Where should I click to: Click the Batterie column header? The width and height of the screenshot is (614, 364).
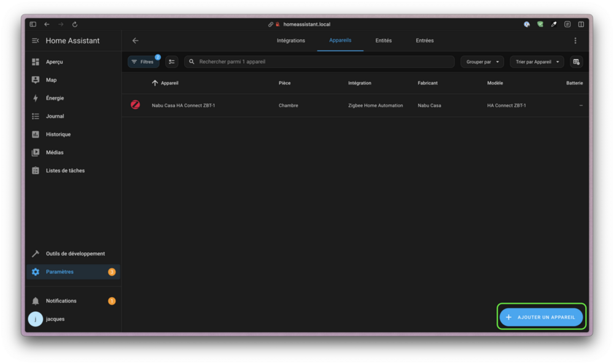point(575,83)
